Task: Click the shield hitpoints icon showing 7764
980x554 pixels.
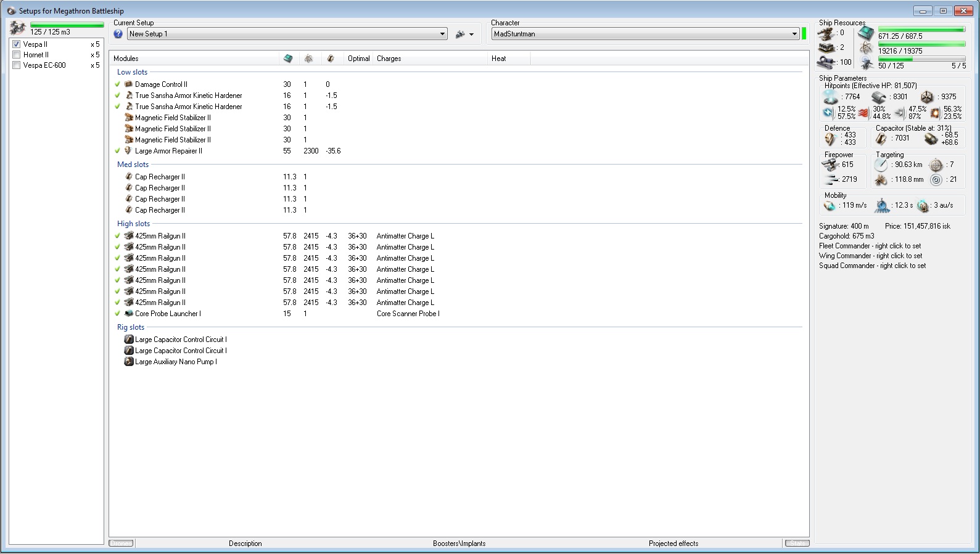Action: click(831, 97)
